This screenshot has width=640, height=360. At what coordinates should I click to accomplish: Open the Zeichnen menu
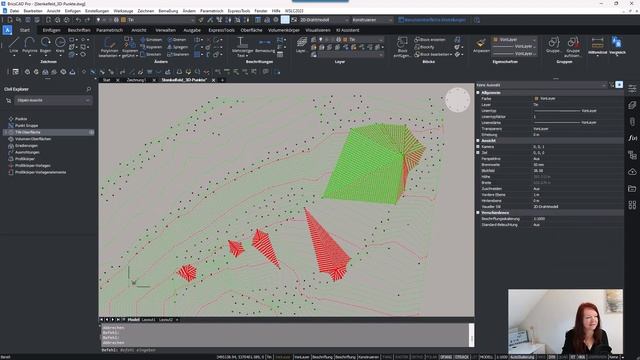(145, 11)
